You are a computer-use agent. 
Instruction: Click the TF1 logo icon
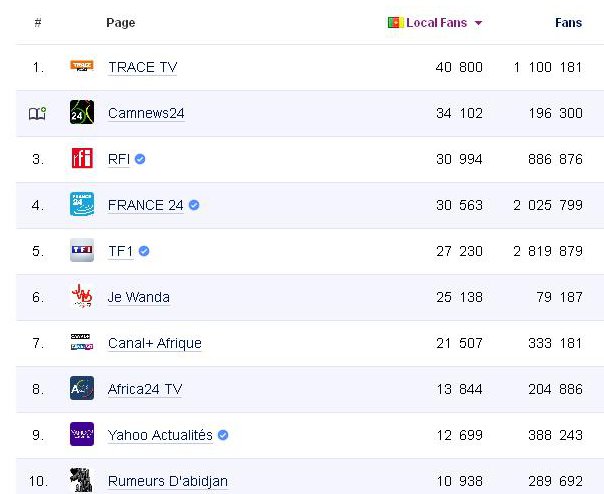(82, 251)
